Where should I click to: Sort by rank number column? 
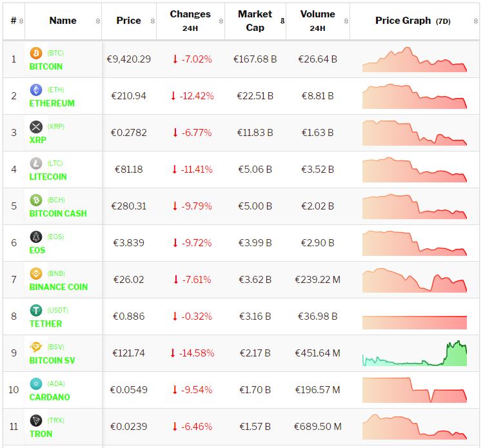(x=14, y=21)
